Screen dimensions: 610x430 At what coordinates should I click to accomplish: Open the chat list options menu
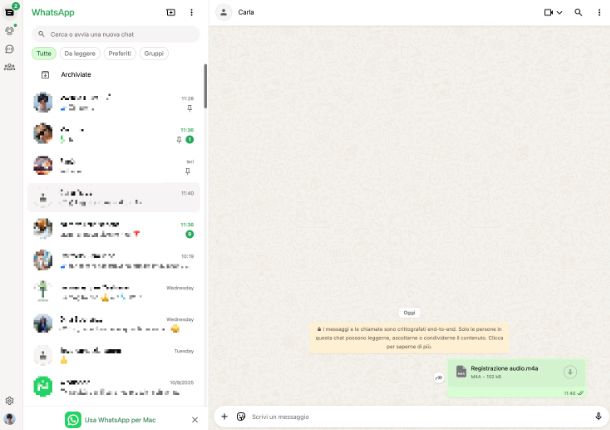(191, 12)
